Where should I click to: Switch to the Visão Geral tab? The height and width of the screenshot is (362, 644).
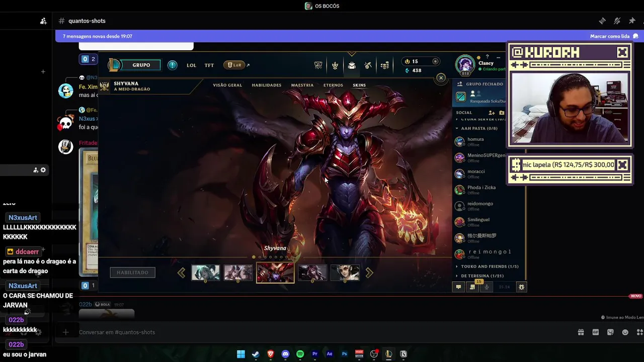[x=227, y=85]
